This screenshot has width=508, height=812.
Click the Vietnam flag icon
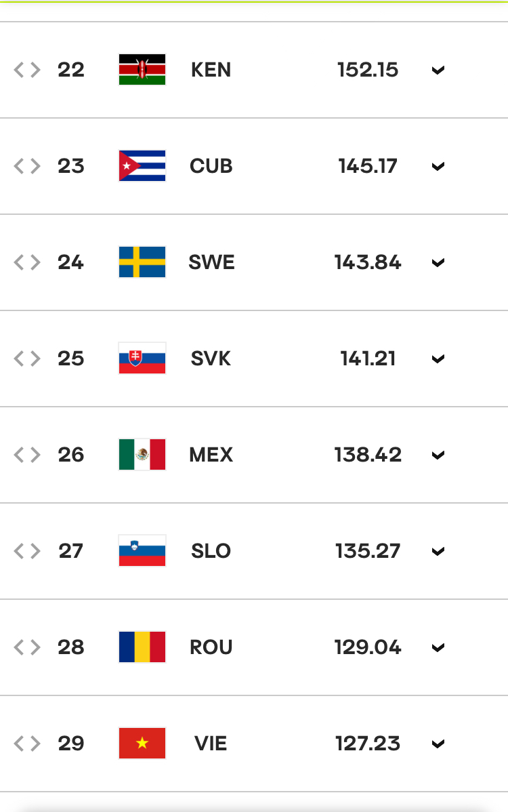coord(142,743)
